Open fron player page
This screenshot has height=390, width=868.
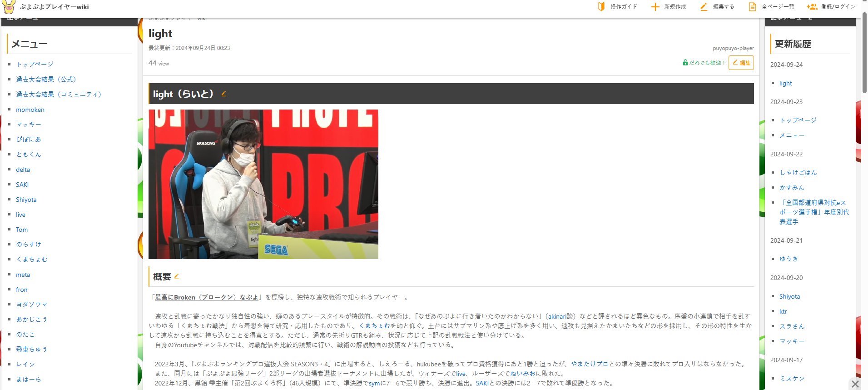pos(22,290)
